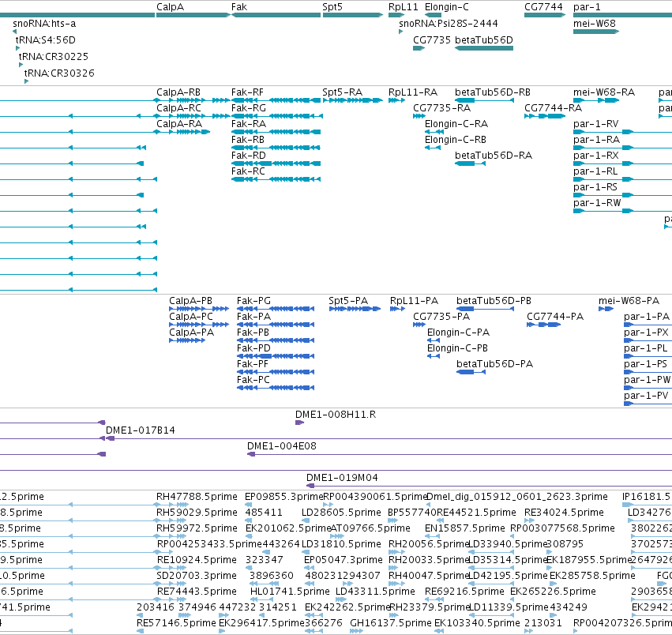
Task: Click EST RH23379.5prime label
Action: click(x=430, y=607)
